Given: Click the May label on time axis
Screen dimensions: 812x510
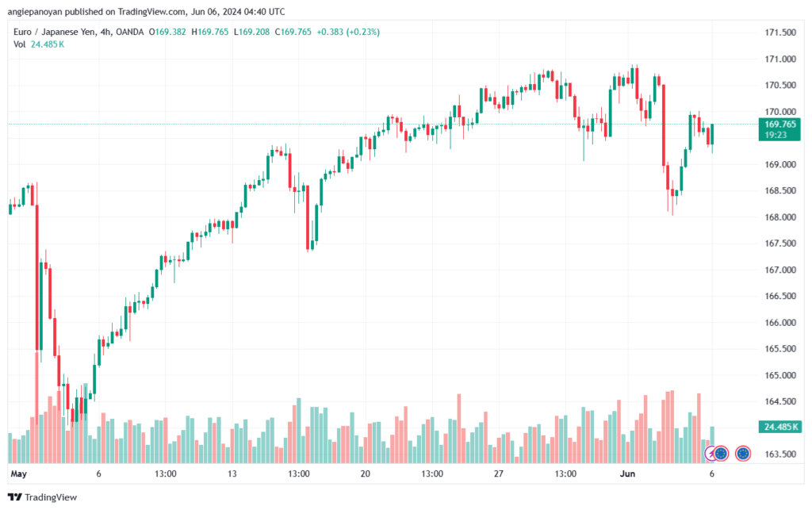Looking at the screenshot, I should pyautogui.click(x=19, y=474).
